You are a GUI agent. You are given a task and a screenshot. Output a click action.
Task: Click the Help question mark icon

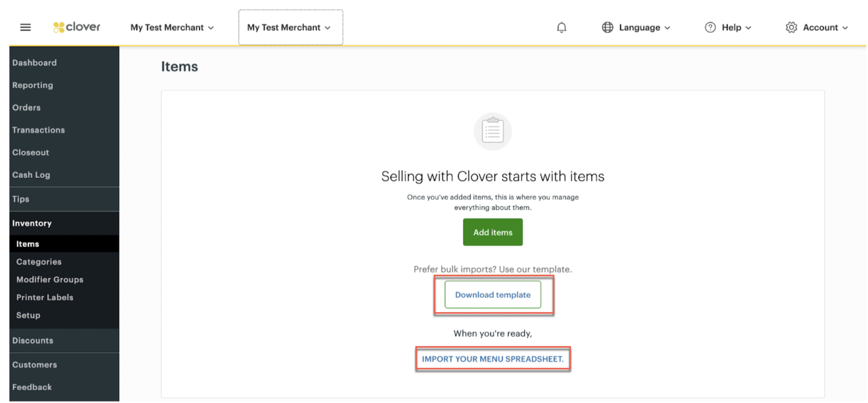point(710,27)
